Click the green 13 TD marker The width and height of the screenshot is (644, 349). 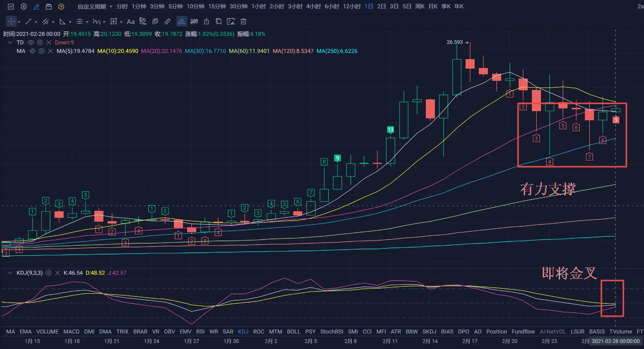391,130
